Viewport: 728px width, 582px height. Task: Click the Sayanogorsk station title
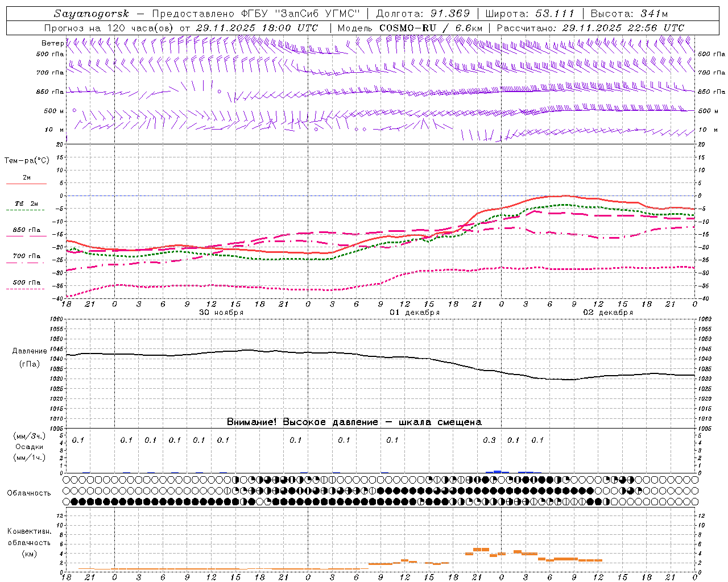(x=92, y=14)
